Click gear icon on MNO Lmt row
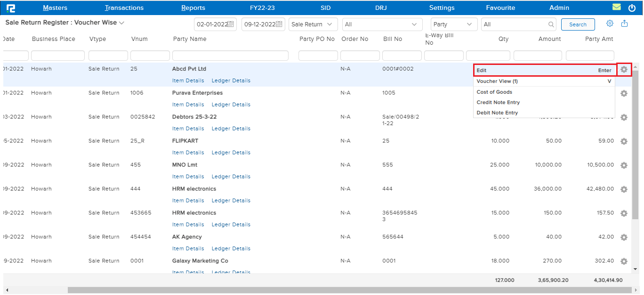The image size is (644, 295). coord(624,165)
